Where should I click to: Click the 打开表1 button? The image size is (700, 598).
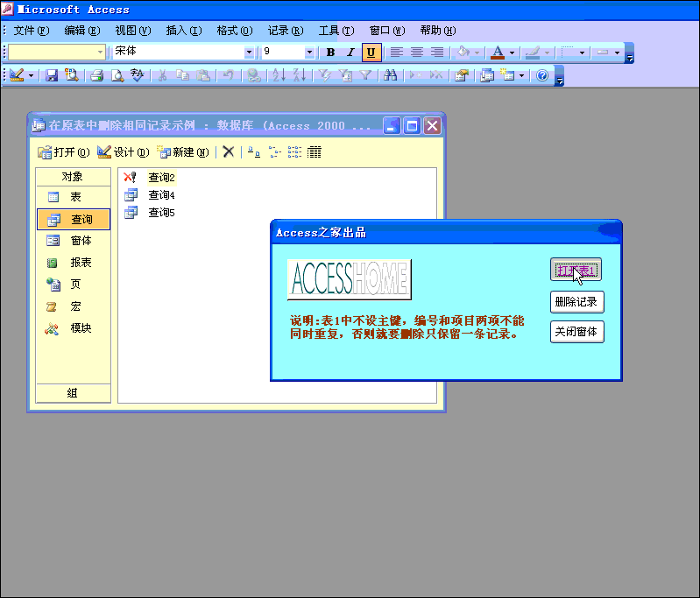pos(576,270)
